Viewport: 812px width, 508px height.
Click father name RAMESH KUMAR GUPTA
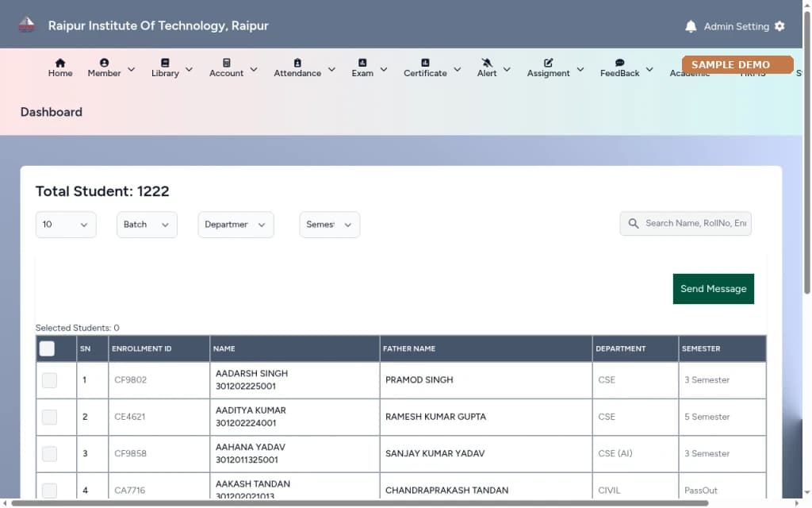435,417
